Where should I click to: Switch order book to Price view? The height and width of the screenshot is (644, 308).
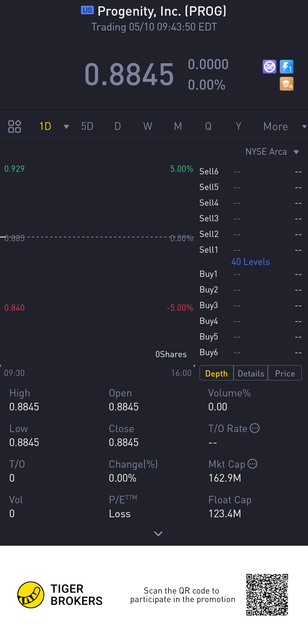click(x=285, y=373)
